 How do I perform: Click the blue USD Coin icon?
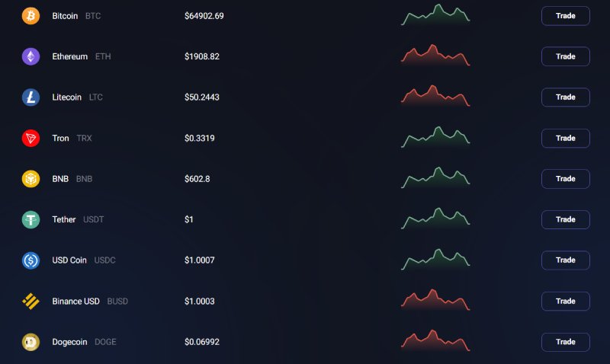(x=30, y=260)
